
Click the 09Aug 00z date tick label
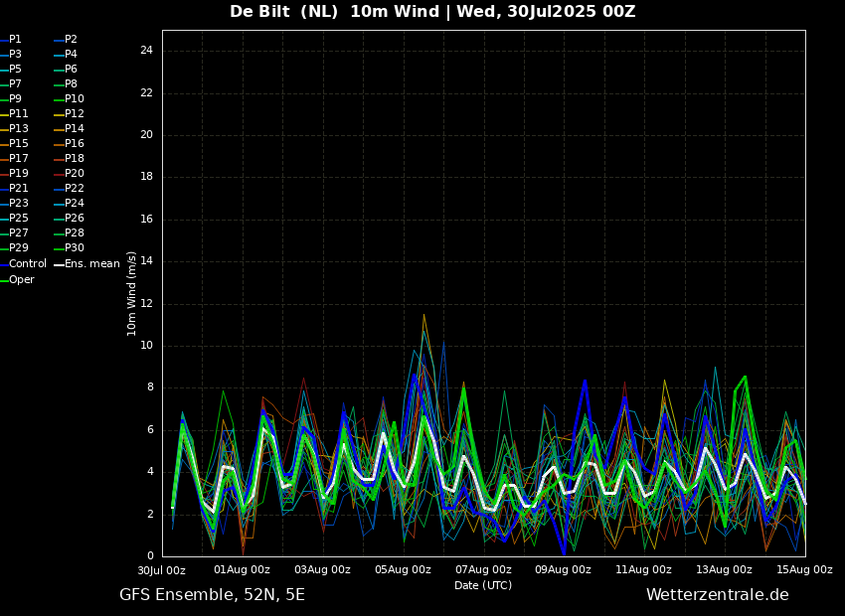point(564,570)
